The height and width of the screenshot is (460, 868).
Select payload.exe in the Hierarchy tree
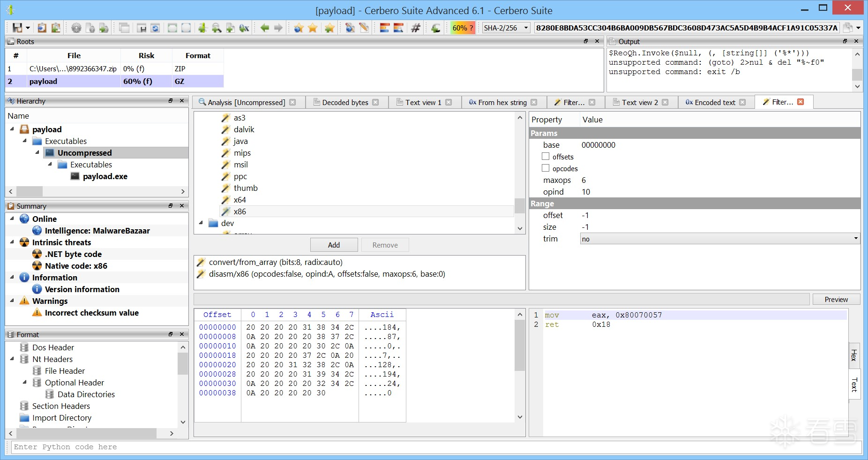105,176
